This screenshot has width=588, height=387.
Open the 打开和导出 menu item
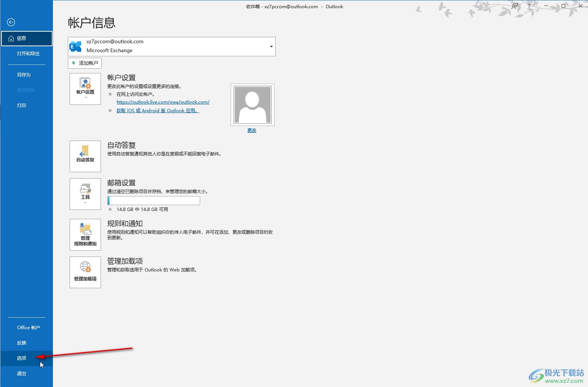pos(26,54)
